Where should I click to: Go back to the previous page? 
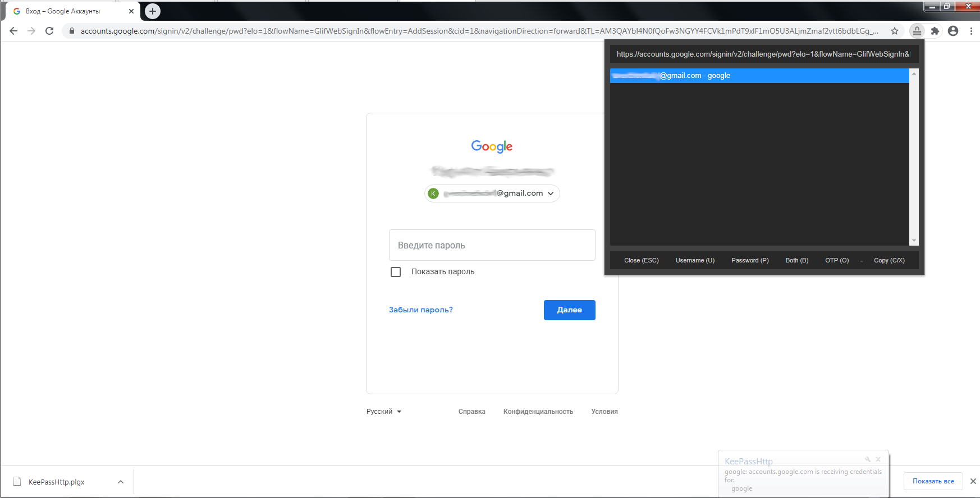(13, 31)
